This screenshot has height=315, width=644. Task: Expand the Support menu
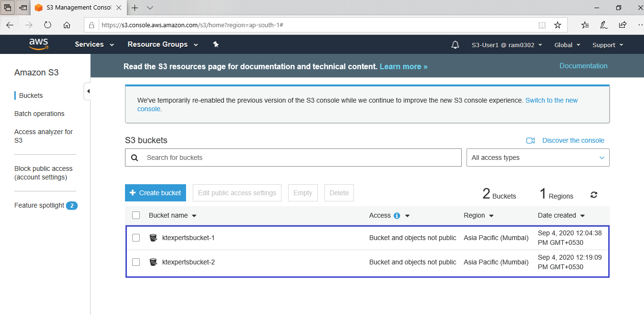[608, 45]
